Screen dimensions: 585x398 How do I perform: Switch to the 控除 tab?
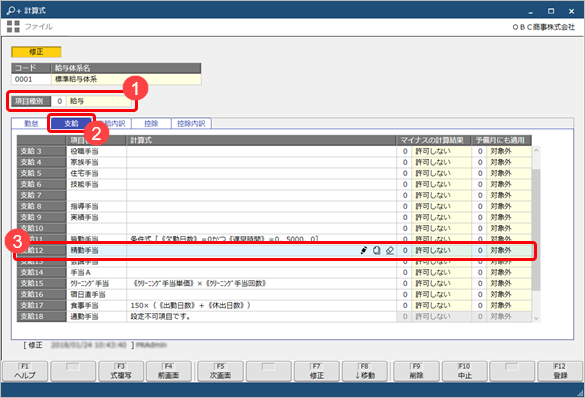point(151,123)
